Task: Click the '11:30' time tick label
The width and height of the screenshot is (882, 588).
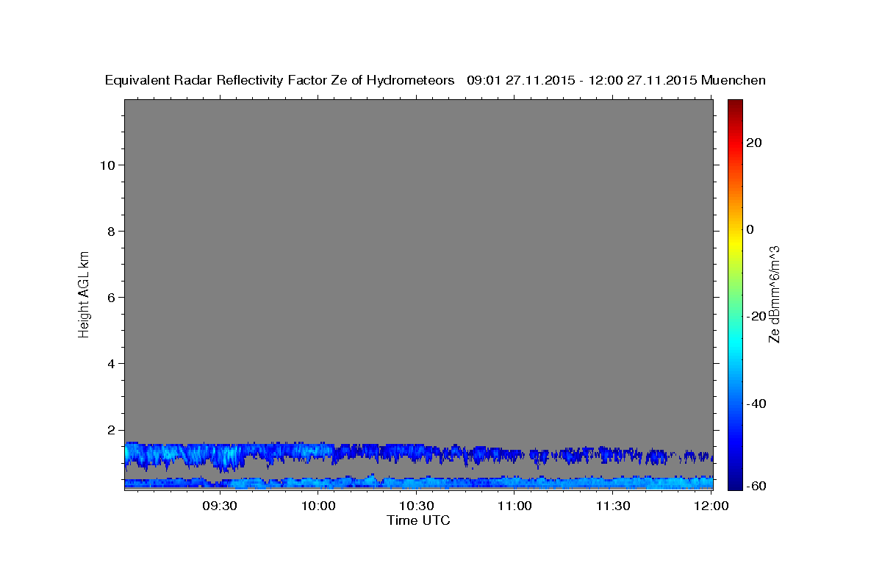Action: [613, 506]
